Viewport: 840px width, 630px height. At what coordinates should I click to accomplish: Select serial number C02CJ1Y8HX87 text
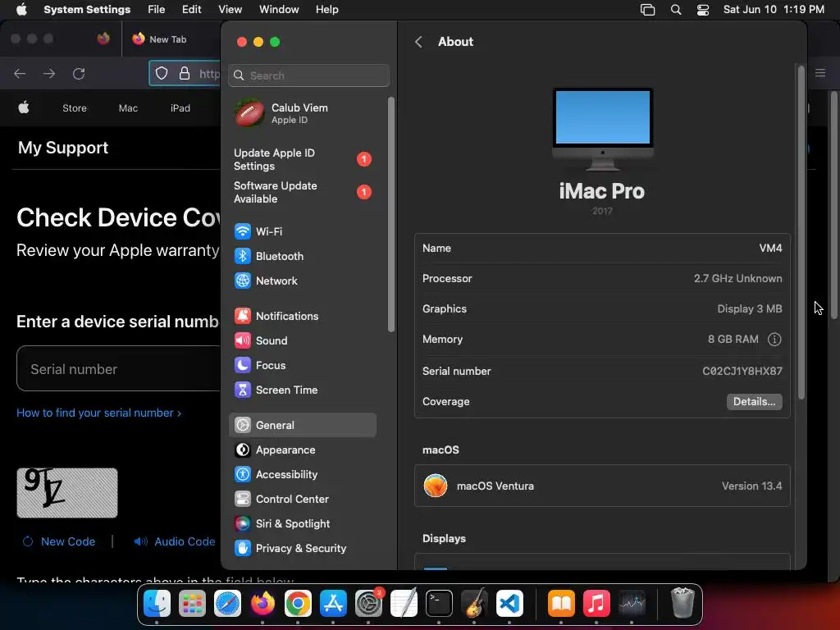tap(742, 372)
